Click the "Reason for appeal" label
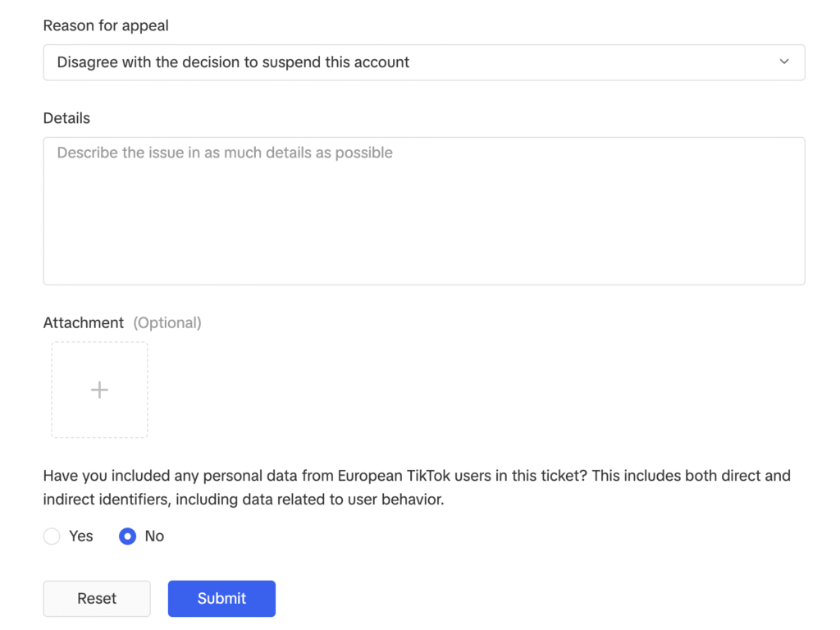Image resolution: width=840 pixels, height=630 pixels. click(106, 25)
